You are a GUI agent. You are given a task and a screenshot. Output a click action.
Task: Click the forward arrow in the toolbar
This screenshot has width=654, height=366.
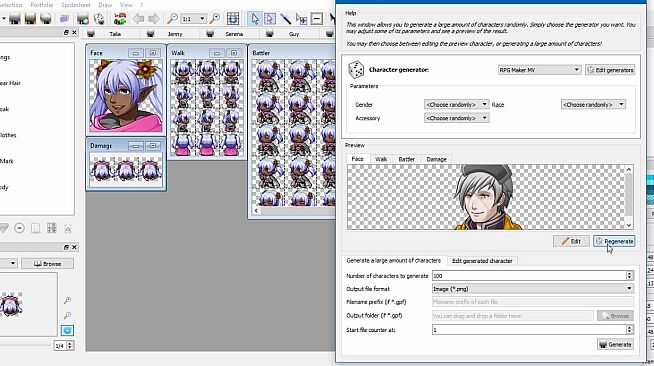153,18
